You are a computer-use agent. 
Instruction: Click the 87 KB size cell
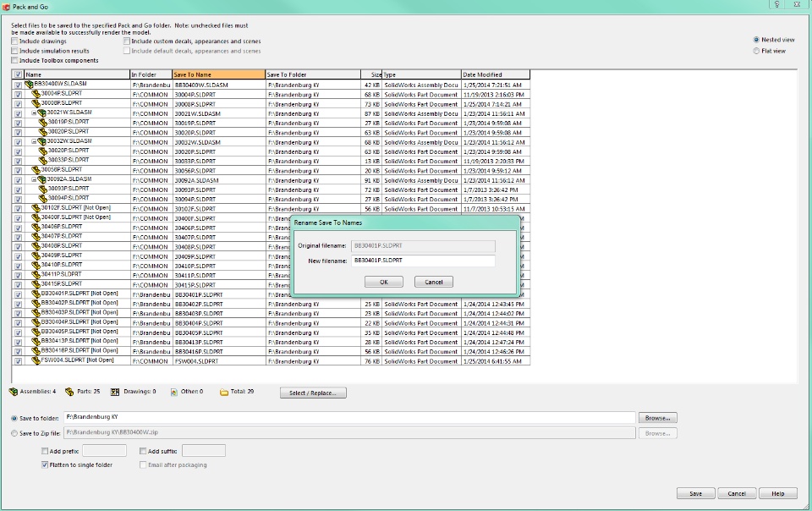point(372,113)
